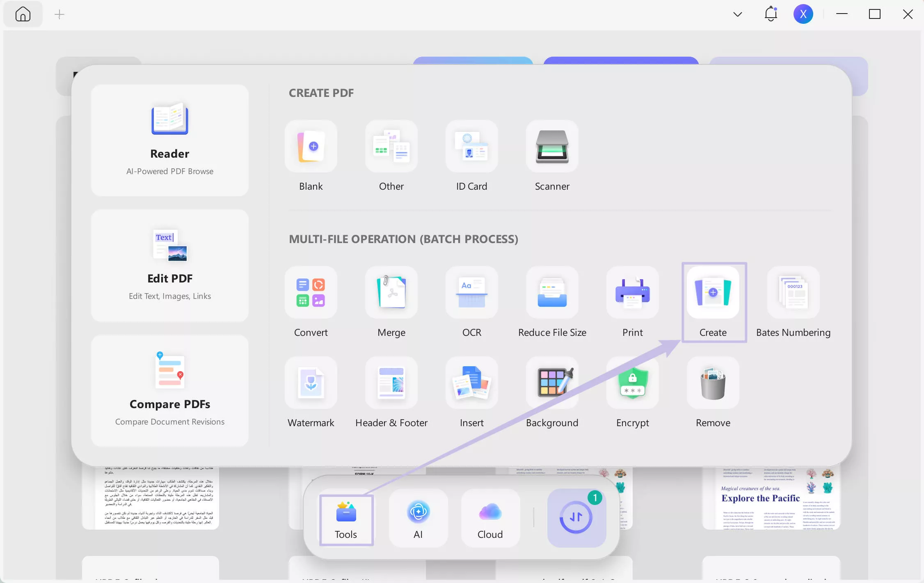Open the Watermark tool
Viewport: 924px width, 583px height.
tap(311, 393)
